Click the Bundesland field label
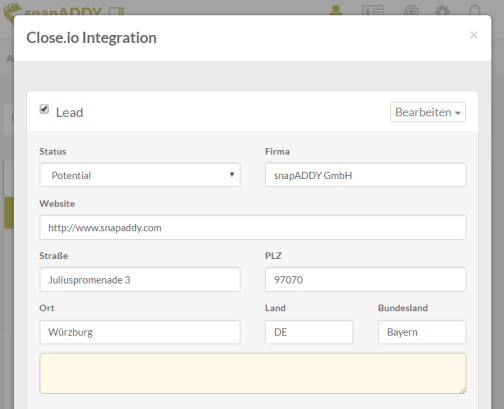 tap(403, 308)
